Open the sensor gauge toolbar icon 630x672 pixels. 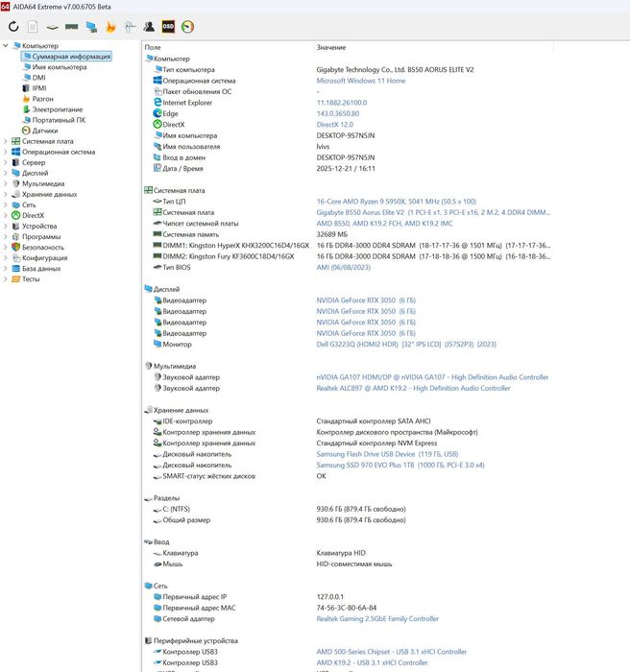[x=188, y=27]
